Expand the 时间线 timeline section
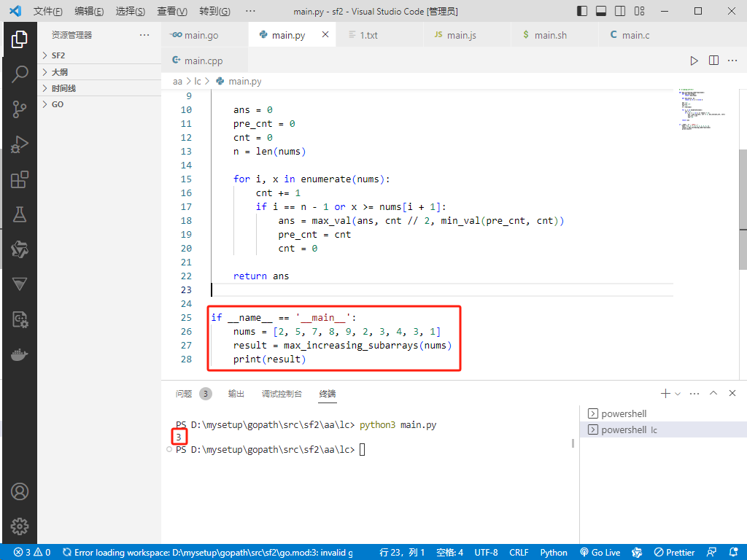The width and height of the screenshot is (747, 560). click(x=99, y=88)
